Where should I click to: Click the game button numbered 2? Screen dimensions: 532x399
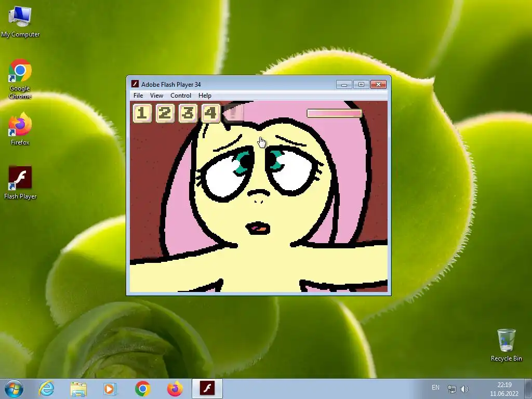point(165,113)
